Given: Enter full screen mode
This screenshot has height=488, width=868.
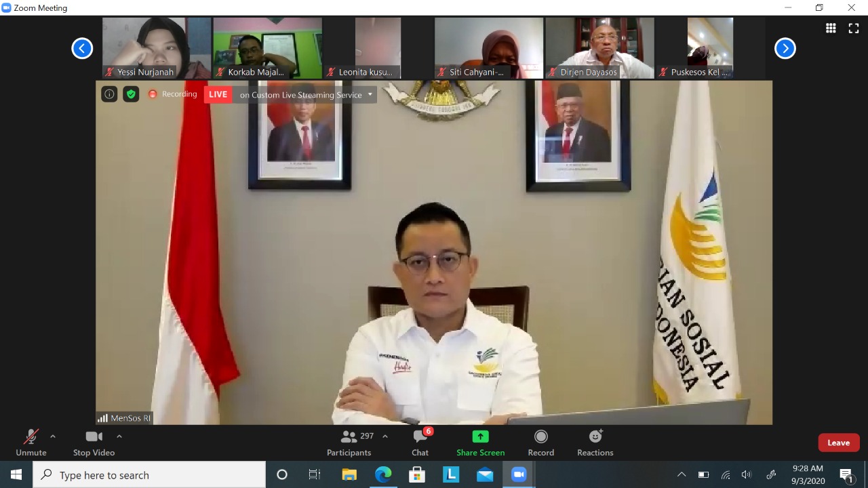Looking at the screenshot, I should point(853,28).
